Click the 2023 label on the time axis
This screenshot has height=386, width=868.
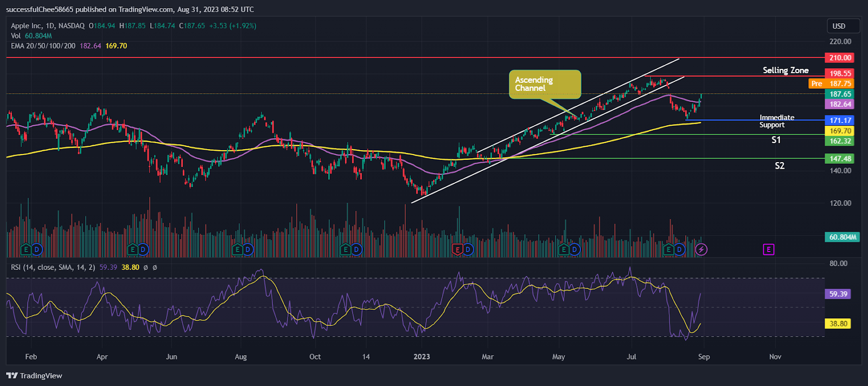click(422, 357)
